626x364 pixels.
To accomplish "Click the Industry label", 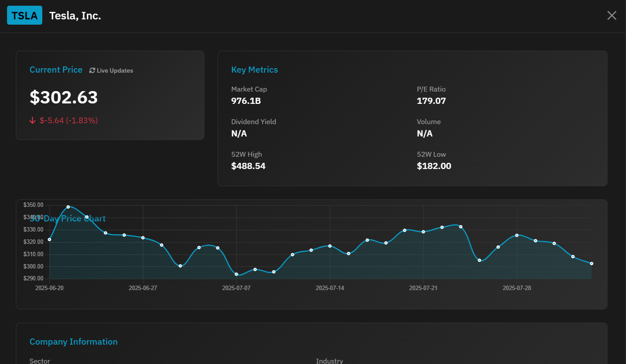I will 330,361.
